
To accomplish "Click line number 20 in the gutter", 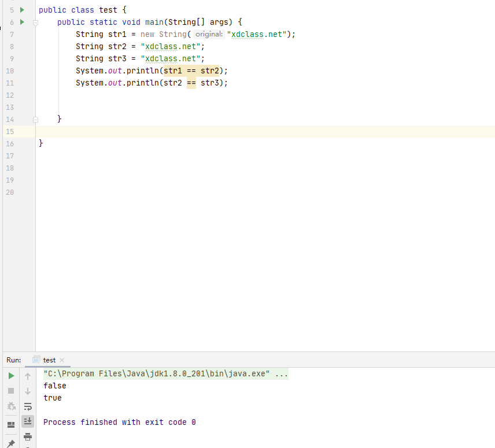I will pyautogui.click(x=10, y=192).
